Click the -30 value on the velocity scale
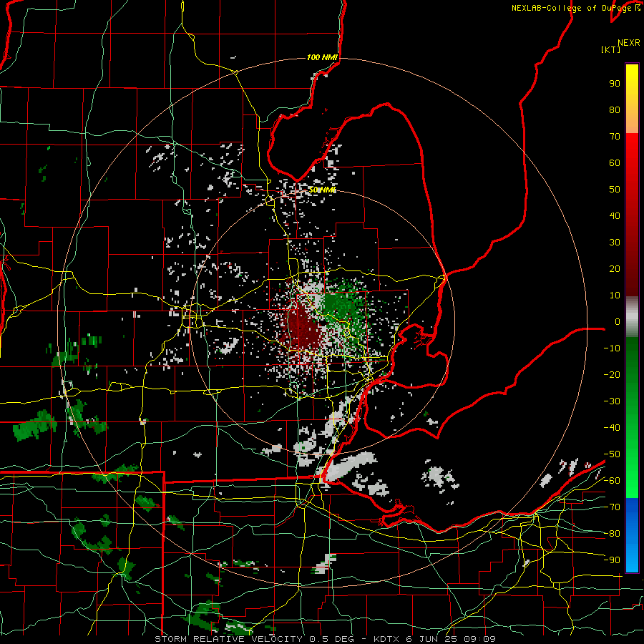Screen dimensions: 644x644 pyautogui.click(x=612, y=401)
